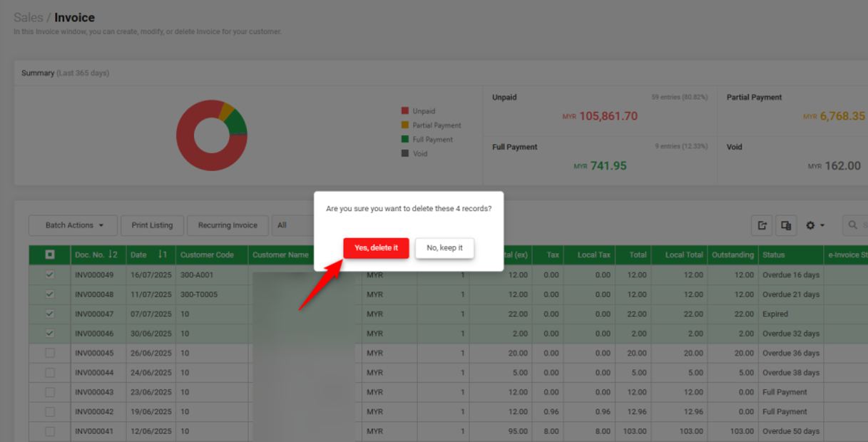Click the Unpaid legend red swatch
The height and width of the screenshot is (442, 868).
tap(405, 110)
